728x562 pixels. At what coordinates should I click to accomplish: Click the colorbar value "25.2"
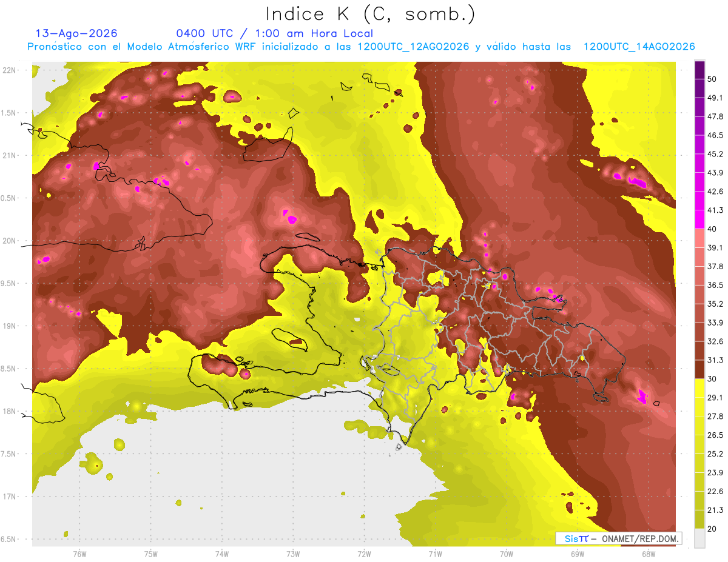(x=715, y=454)
